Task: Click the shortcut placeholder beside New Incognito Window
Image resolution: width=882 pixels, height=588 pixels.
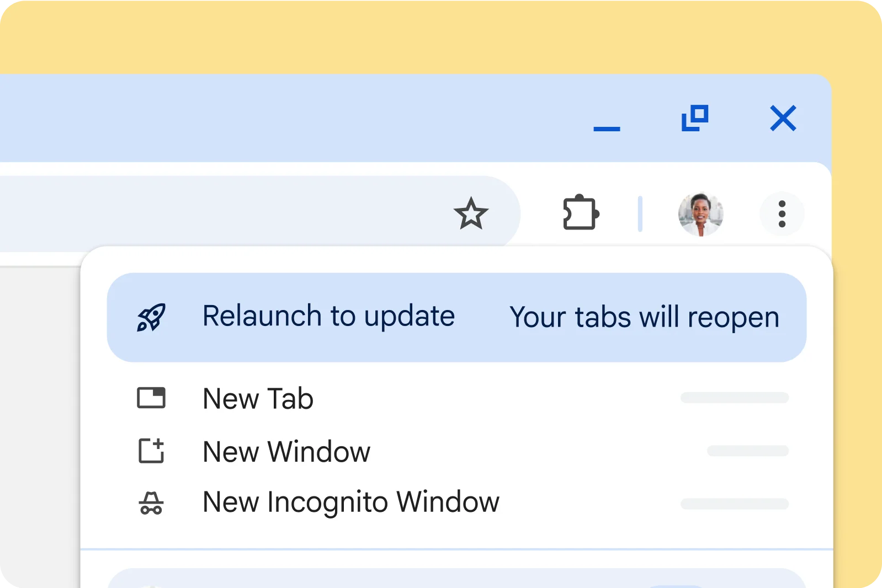Action: (x=734, y=504)
